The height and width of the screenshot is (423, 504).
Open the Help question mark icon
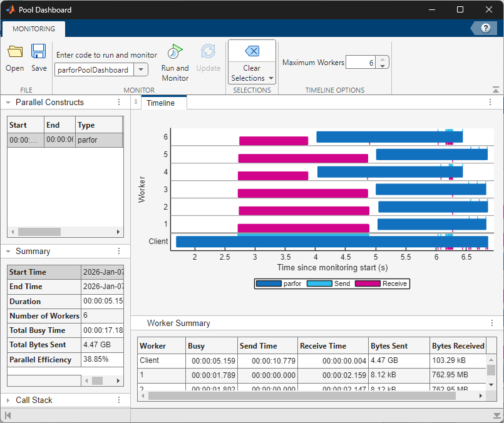tap(485, 28)
